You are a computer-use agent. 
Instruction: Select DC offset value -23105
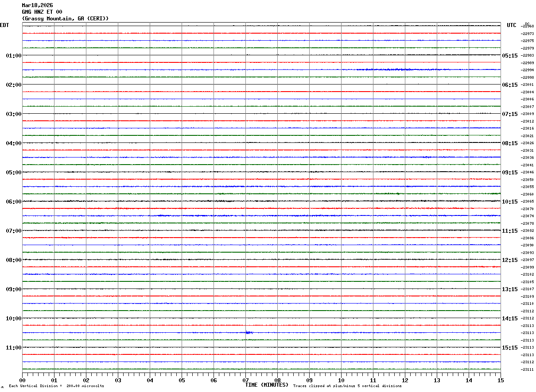(527, 282)
